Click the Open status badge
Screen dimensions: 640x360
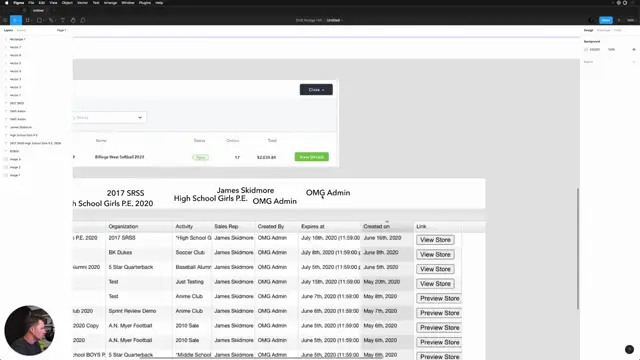pyautogui.click(x=200, y=157)
